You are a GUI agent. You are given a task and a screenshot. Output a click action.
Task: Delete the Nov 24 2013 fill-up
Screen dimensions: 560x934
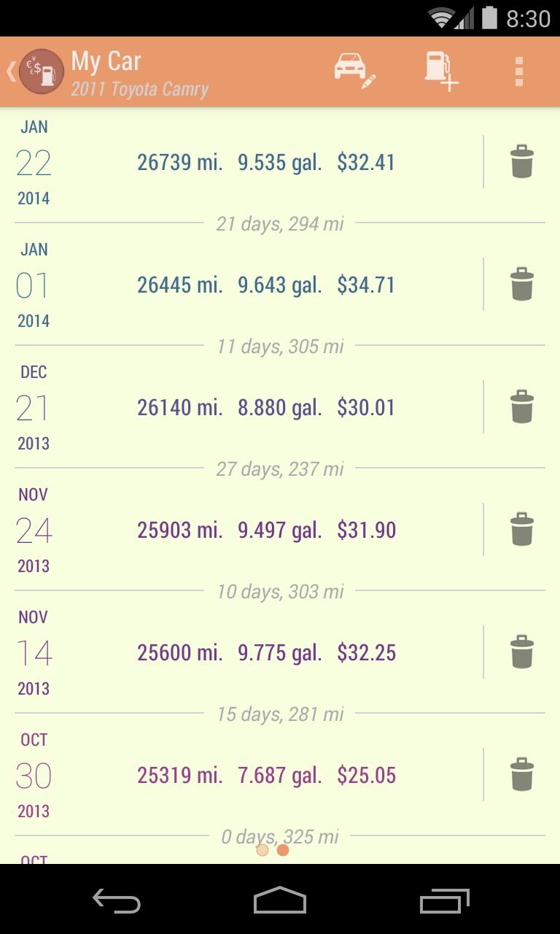tap(521, 530)
